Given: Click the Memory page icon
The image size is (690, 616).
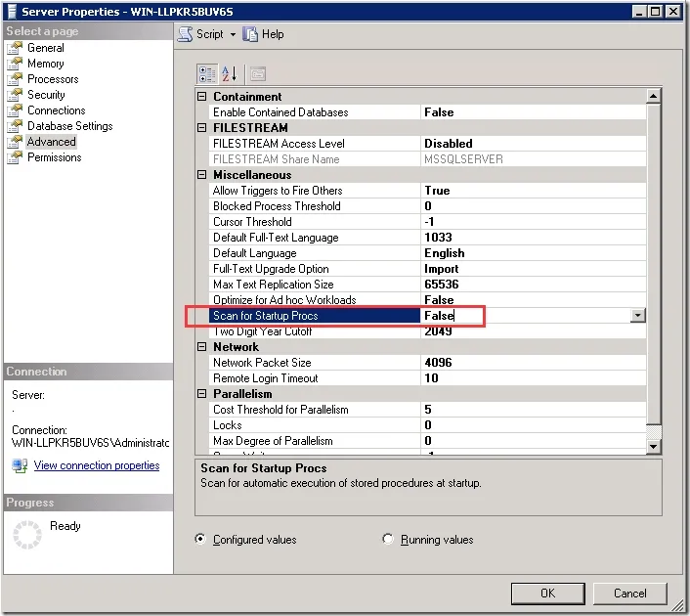Looking at the screenshot, I should (15, 64).
